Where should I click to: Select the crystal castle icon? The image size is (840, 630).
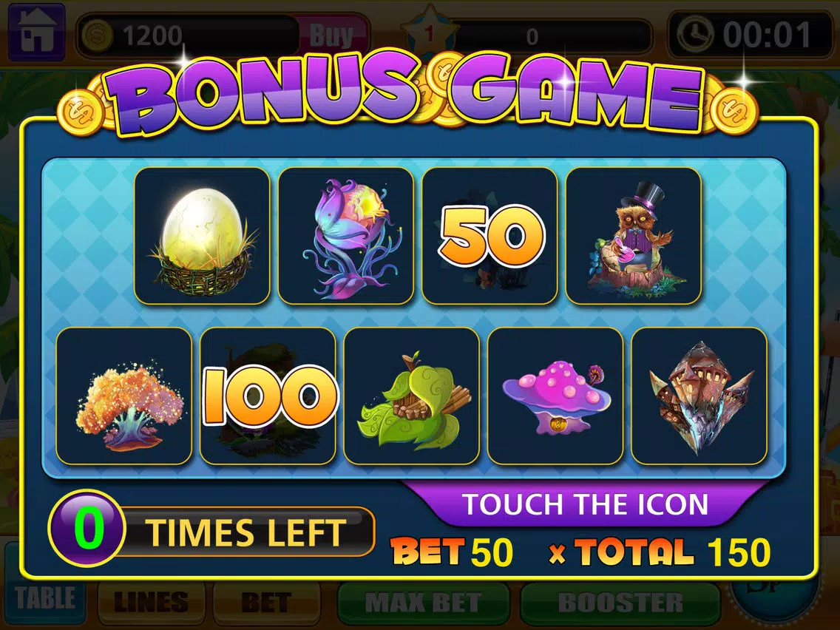coord(699,396)
